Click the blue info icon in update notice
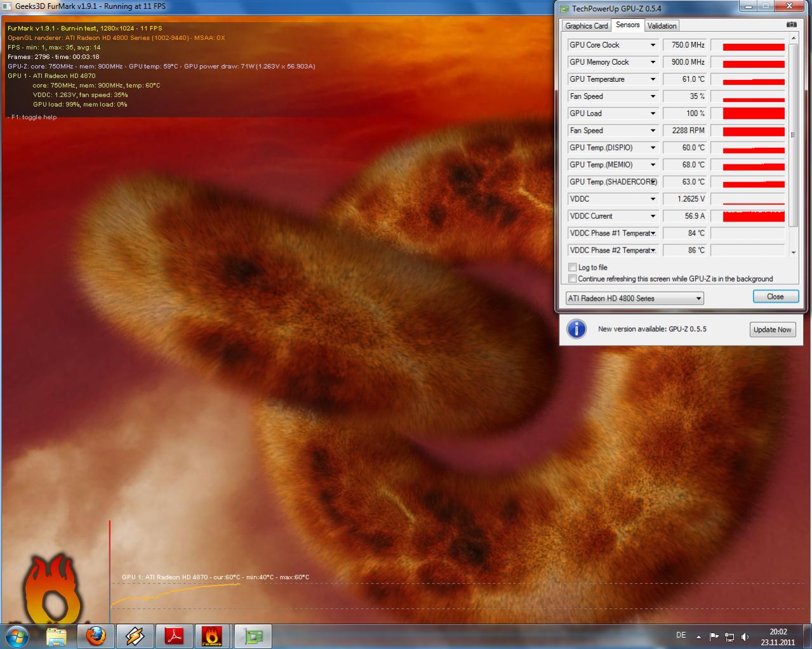812x649 pixels. [x=576, y=329]
